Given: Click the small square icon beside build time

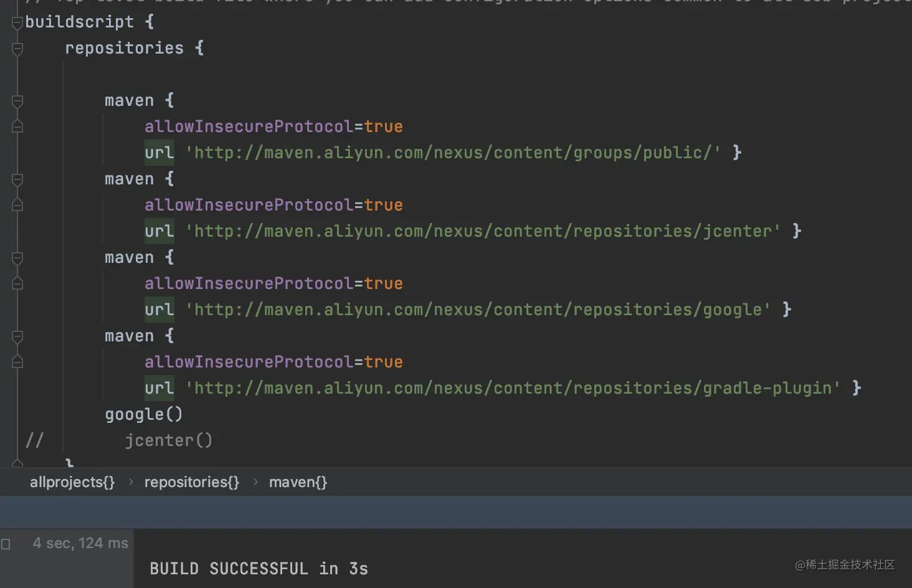Looking at the screenshot, I should tap(6, 544).
